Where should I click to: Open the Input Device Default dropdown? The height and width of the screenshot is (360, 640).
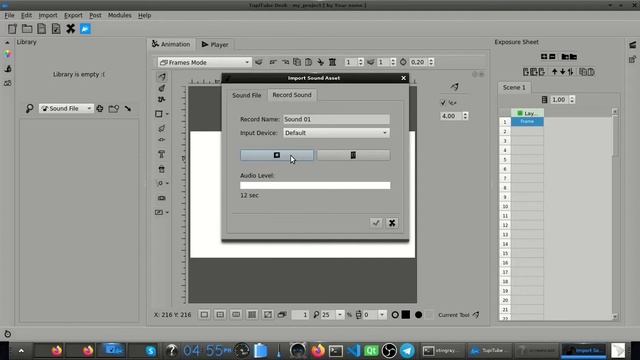pyautogui.click(x=336, y=133)
